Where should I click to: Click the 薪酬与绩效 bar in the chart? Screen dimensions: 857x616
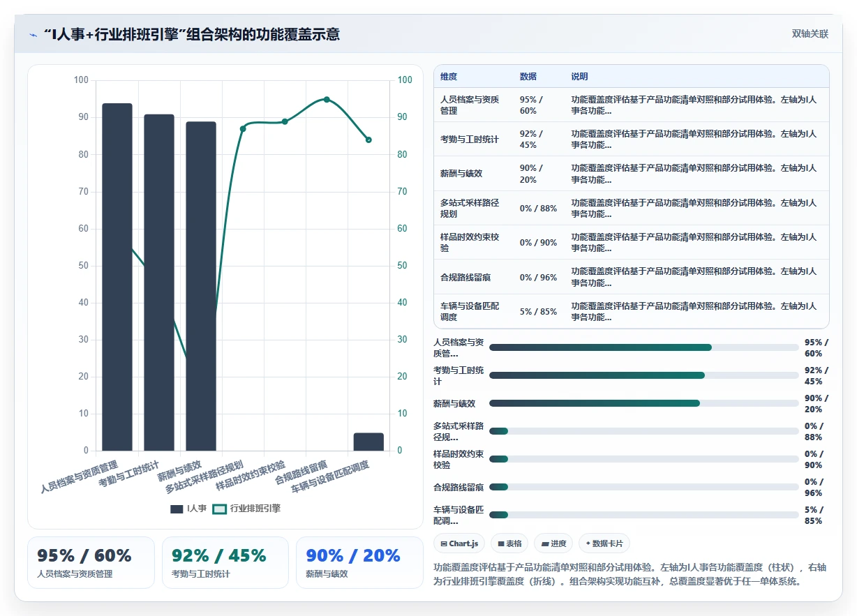click(201, 286)
